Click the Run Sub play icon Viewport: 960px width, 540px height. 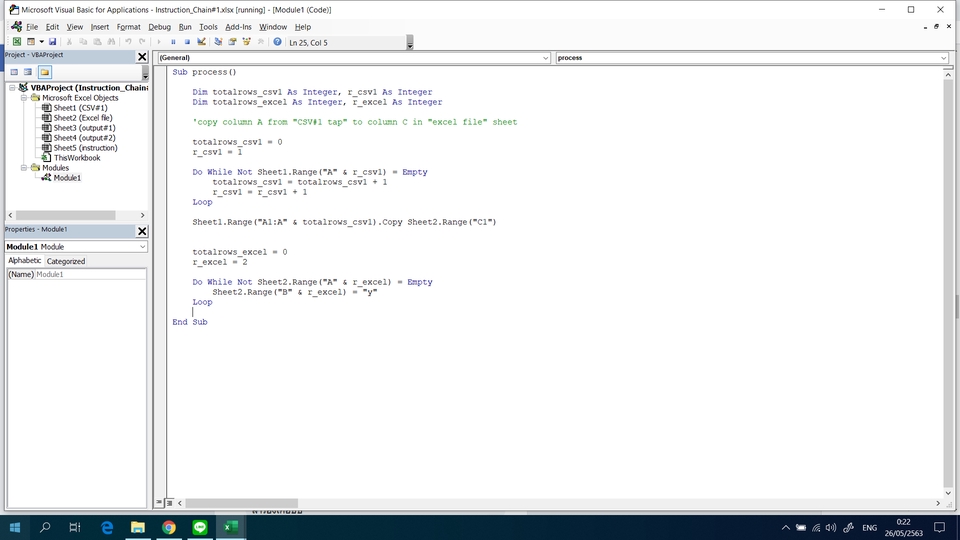click(x=159, y=42)
